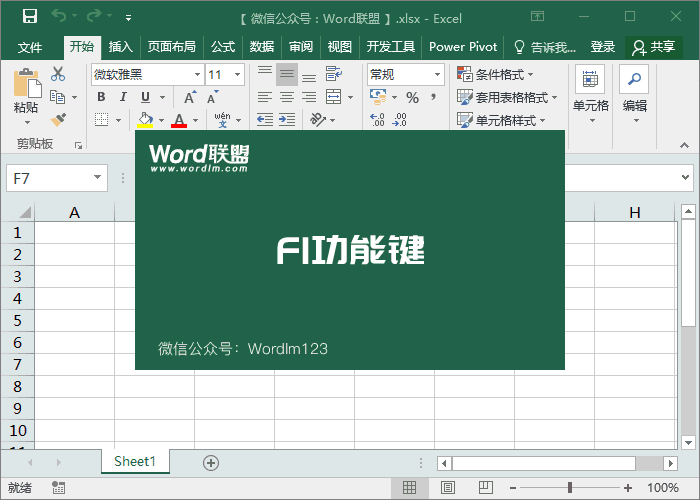Collapse the ribbon with the chevron
700x500 pixels.
tap(684, 146)
